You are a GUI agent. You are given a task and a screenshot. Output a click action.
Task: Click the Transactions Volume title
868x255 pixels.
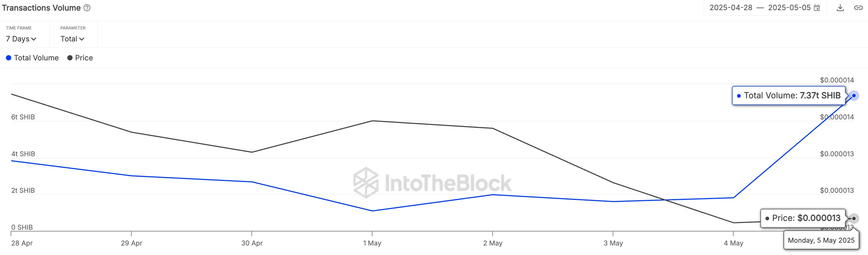41,8
